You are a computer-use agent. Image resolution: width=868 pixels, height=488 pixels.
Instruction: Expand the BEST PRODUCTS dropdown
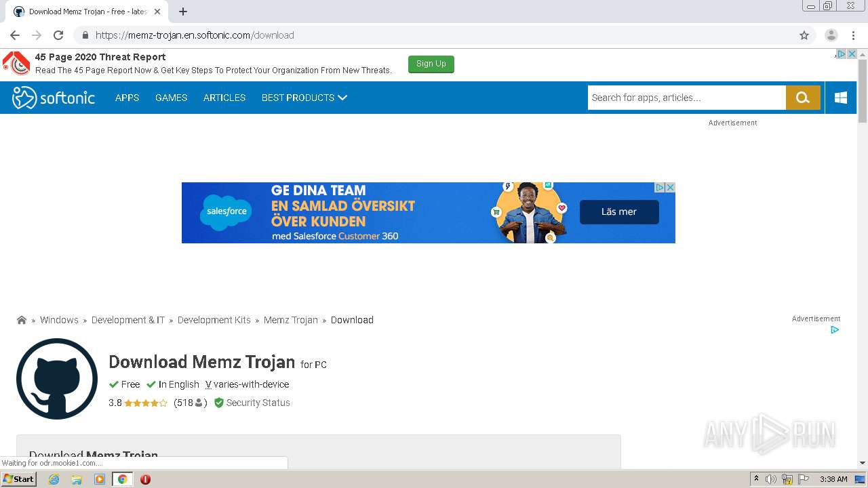[x=304, y=98]
